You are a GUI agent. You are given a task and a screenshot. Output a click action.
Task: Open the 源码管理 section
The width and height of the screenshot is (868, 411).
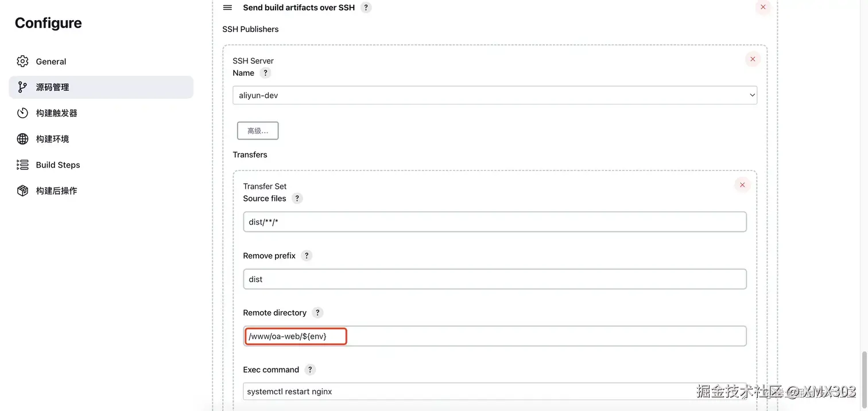pos(53,87)
